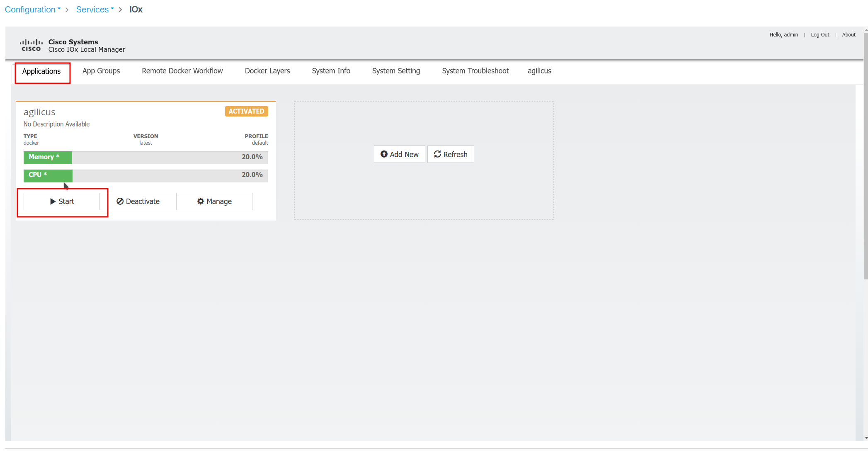This screenshot has width=868, height=461.
Task: Click the CPU usage progress bar
Action: pos(145,175)
